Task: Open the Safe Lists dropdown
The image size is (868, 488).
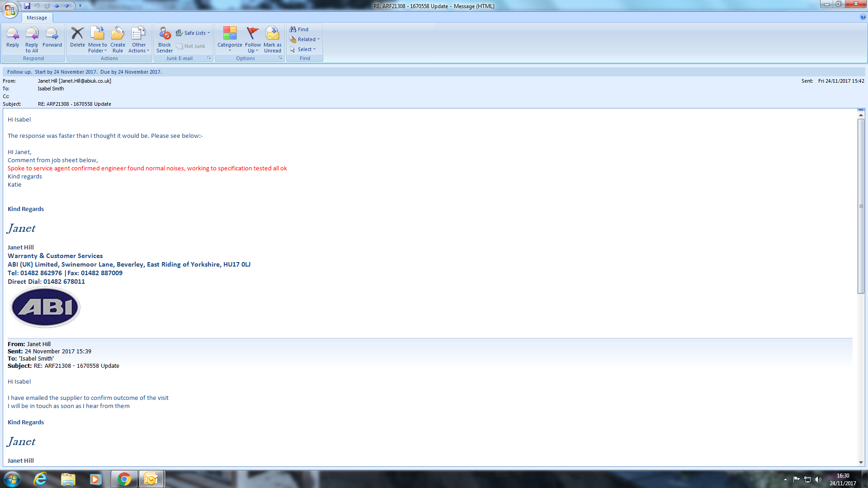Action: coord(193,33)
